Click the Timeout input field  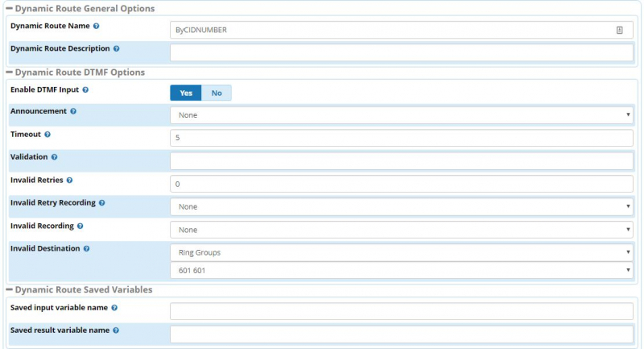[x=401, y=138]
